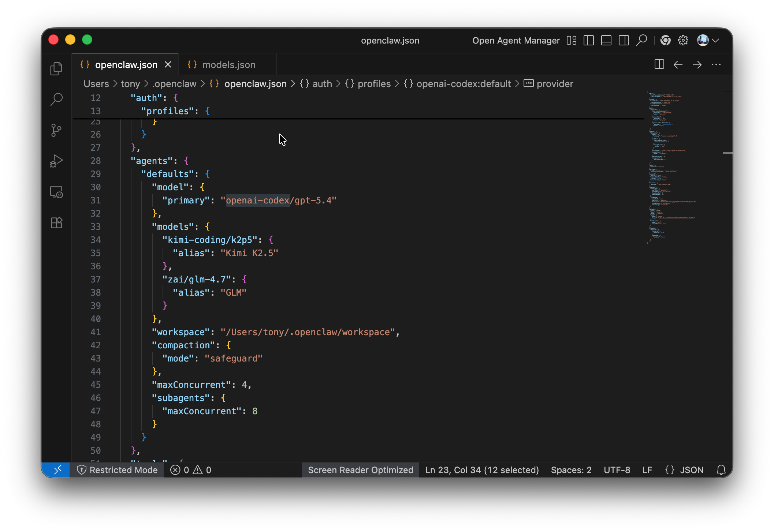Open Source Control view
This screenshot has height=532, width=774.
(56, 130)
